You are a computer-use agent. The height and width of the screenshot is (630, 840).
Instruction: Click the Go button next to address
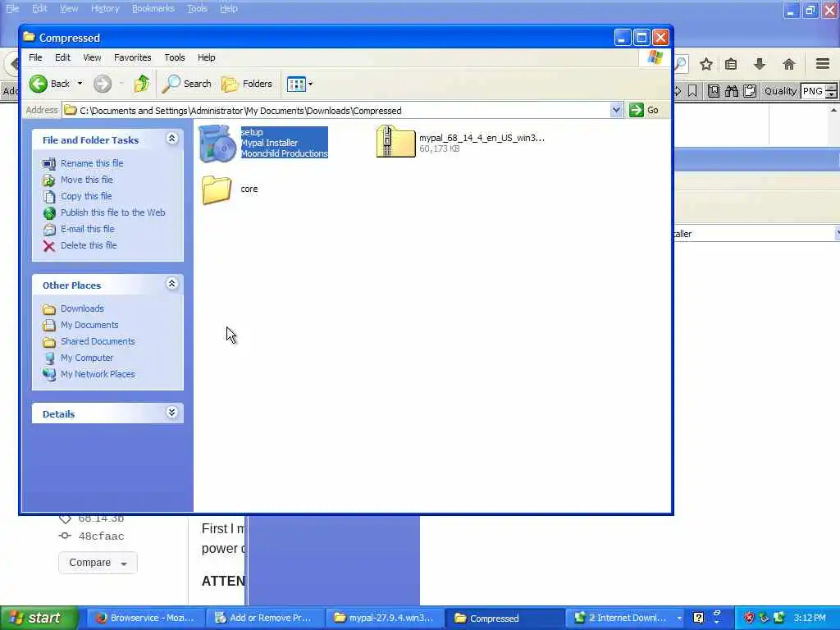coord(644,111)
